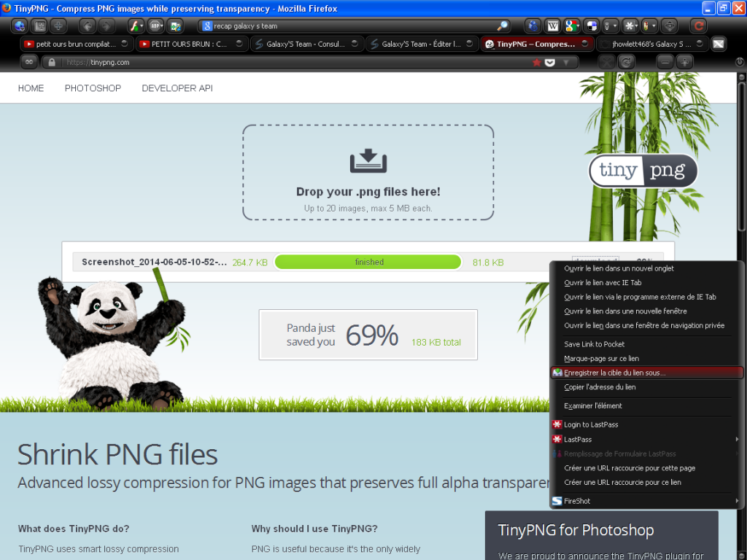This screenshot has width=747, height=560.
Task: Click the green 'finished' progress bar
Action: (368, 262)
